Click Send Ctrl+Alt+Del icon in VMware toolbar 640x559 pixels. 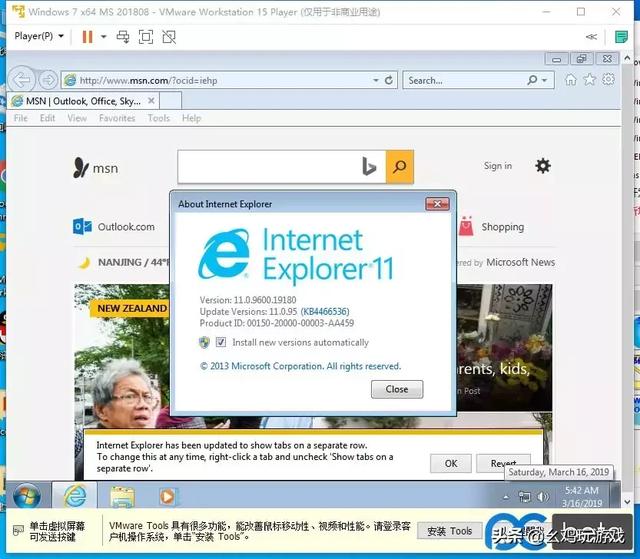point(123,37)
